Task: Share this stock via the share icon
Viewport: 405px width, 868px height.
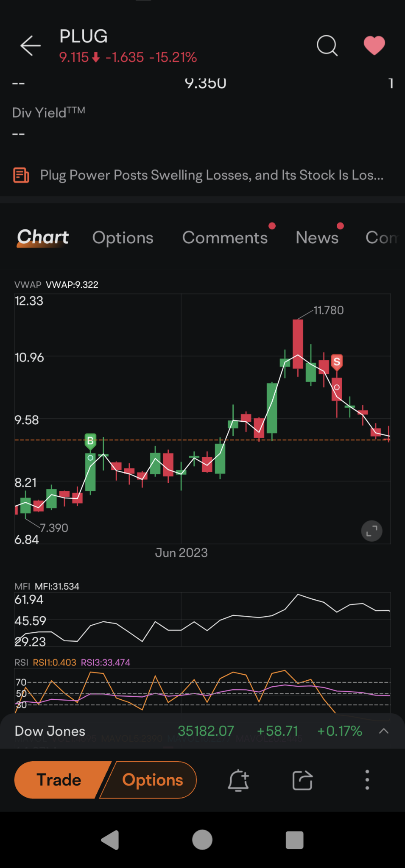Action: click(303, 780)
